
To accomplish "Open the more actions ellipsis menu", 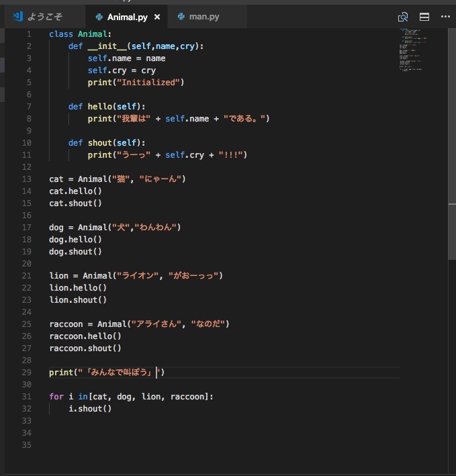I will click(x=445, y=17).
